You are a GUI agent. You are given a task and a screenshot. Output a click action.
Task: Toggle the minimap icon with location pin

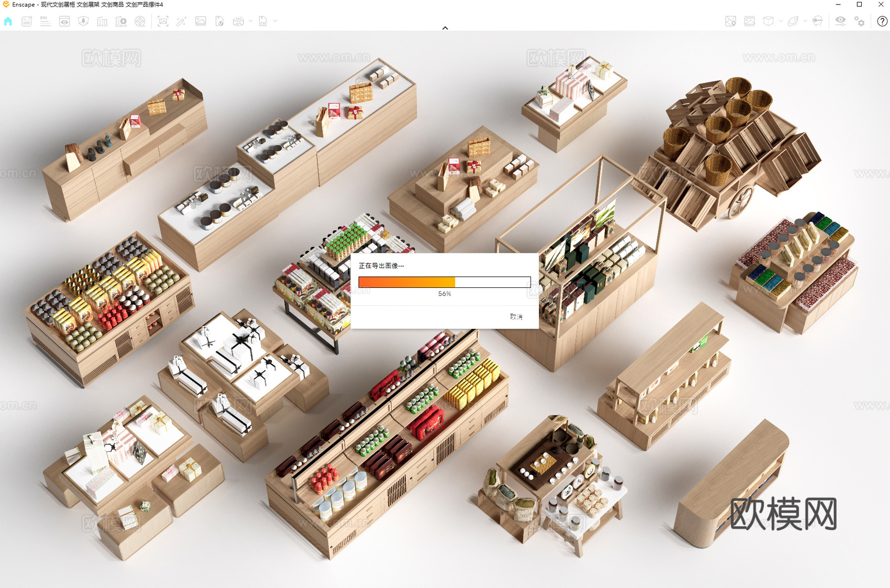click(x=731, y=21)
